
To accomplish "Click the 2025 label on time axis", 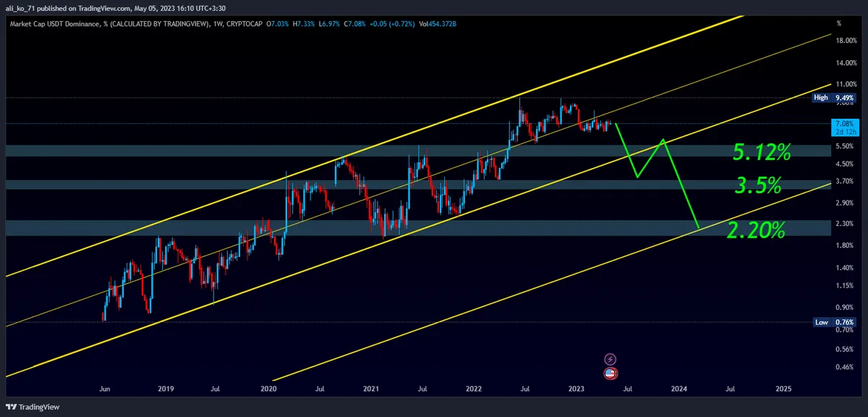I will tap(783, 389).
